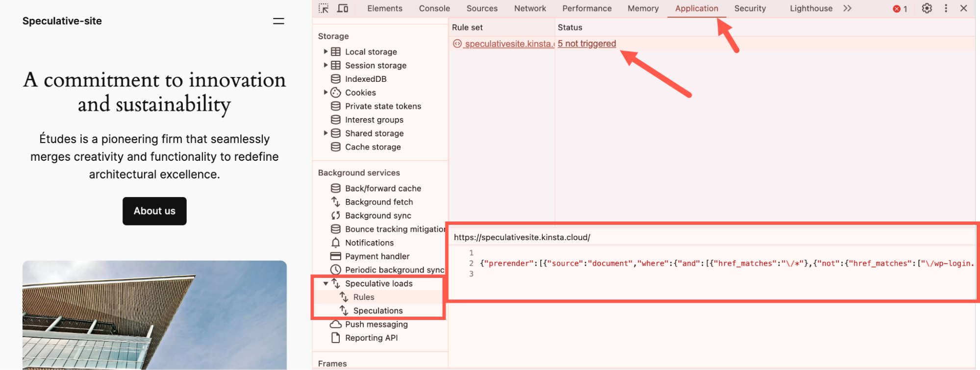Click the Periodic background sync clock icon
This screenshot has width=980, height=370.
[336, 270]
